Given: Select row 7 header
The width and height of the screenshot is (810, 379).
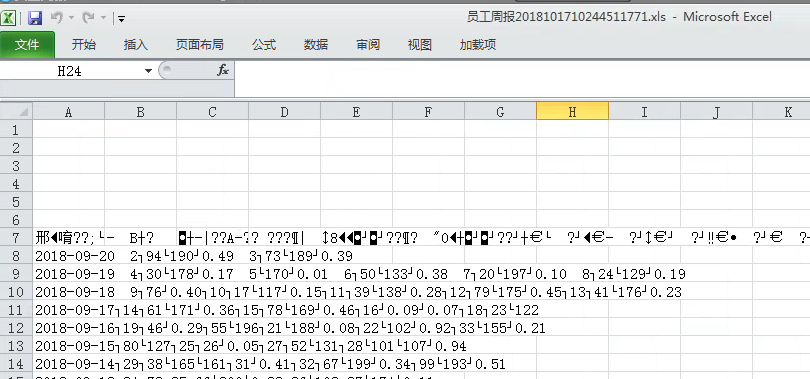Looking at the screenshot, I should [16, 238].
